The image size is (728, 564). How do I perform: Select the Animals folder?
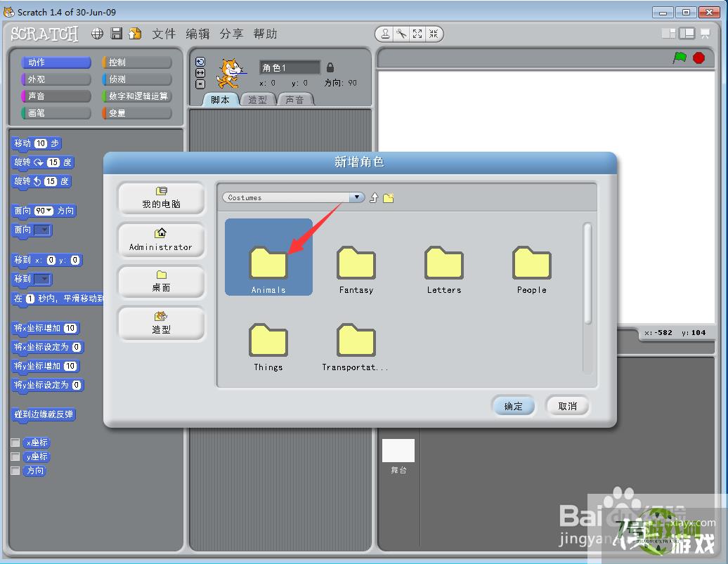(268, 257)
